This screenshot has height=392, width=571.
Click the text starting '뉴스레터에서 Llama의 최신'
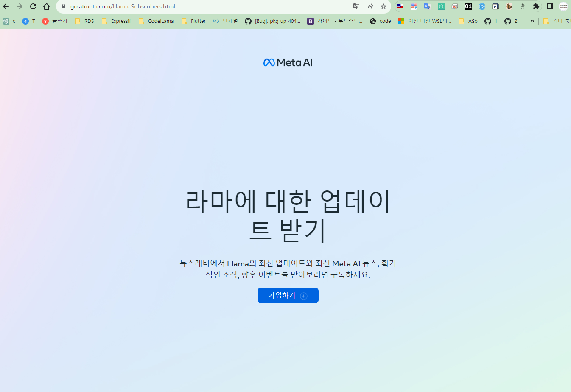(x=288, y=269)
